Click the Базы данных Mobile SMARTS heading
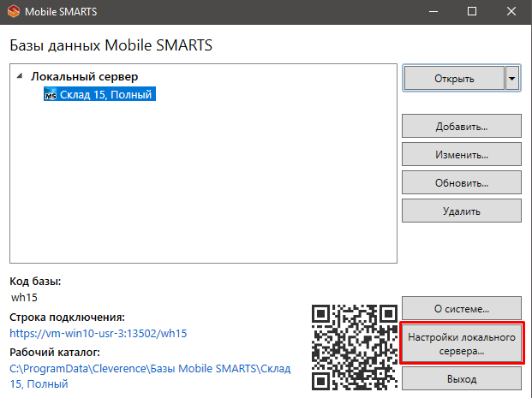Screen dimensions: 532x398 click(111, 45)
